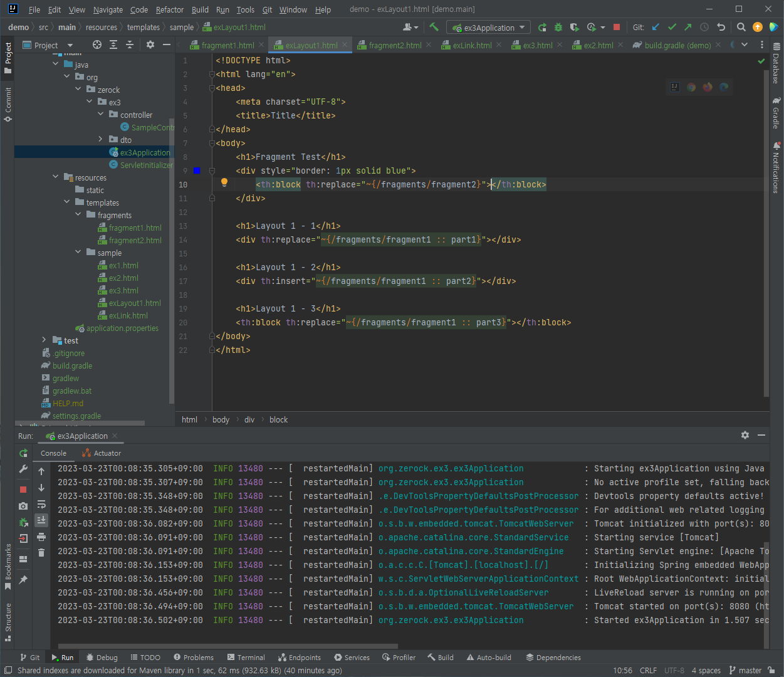Click the wrench icon in Run panel

(x=23, y=469)
